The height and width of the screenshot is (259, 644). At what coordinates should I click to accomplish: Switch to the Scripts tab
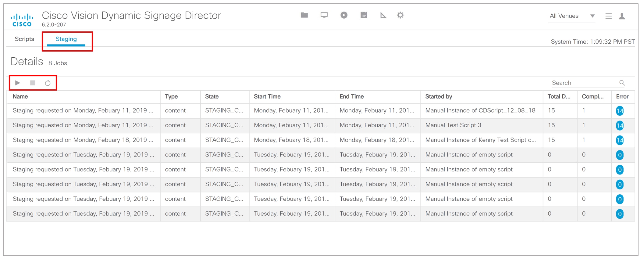point(24,39)
